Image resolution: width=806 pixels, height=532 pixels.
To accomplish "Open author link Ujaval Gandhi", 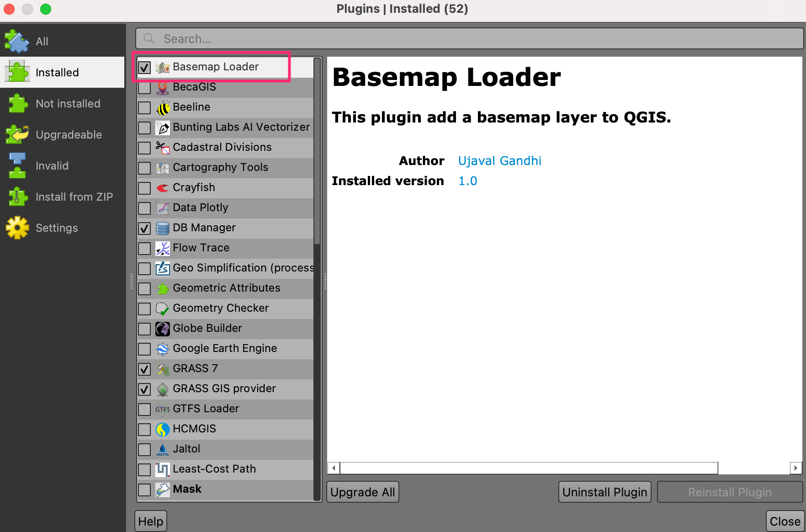I will point(499,161).
